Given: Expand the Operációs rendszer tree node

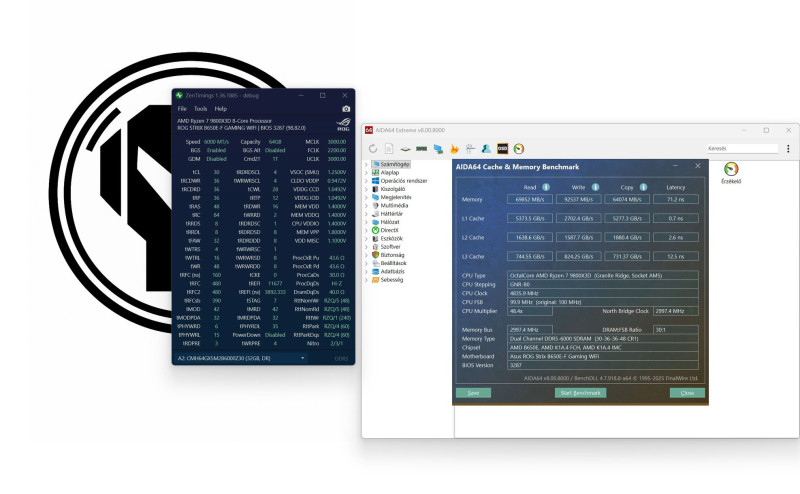Looking at the screenshot, I should click(x=366, y=181).
